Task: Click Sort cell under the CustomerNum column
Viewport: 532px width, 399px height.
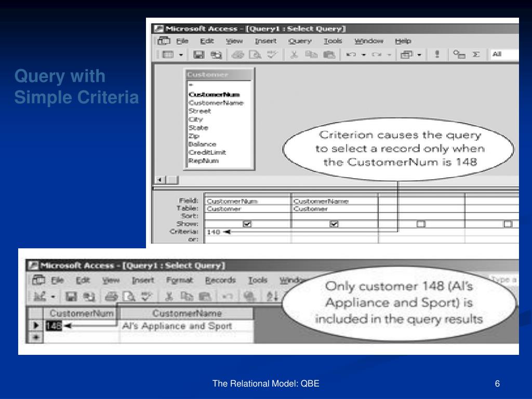Action: 248,216
